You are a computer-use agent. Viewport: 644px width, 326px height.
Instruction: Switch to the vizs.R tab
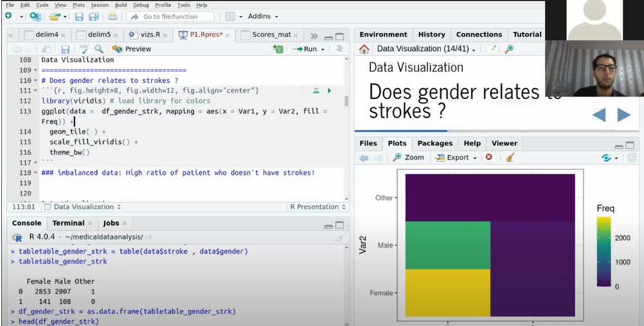tap(150, 35)
